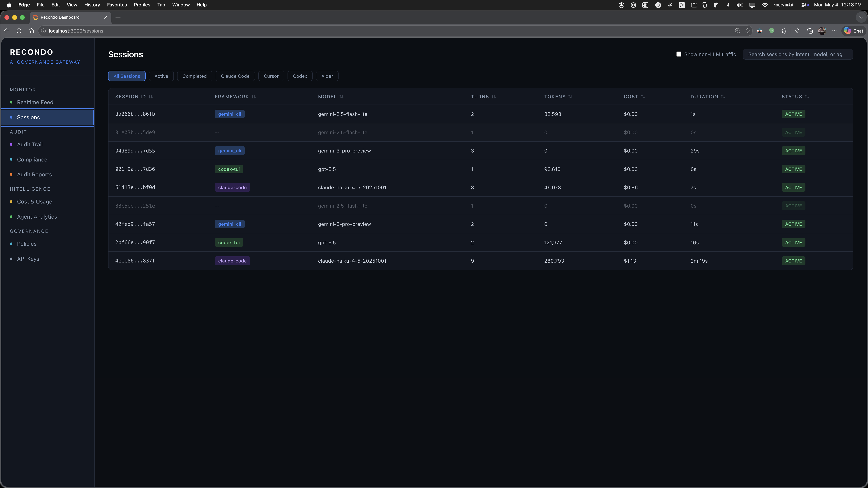Screen dimensions: 868x488
Task: Click RECONDO logo in sidebar
Action: pyautogui.click(x=32, y=52)
